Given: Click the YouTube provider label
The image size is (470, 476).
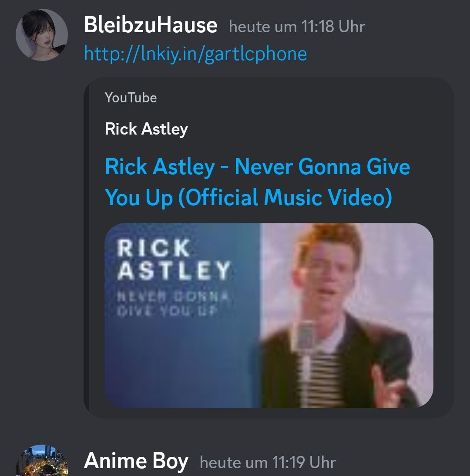Looking at the screenshot, I should coord(131,98).
